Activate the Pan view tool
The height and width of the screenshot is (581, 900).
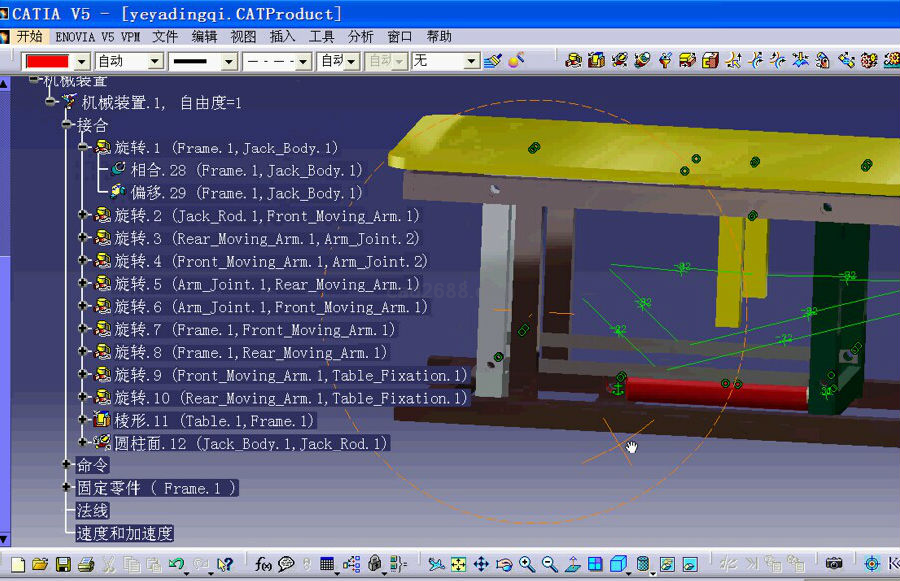click(481, 565)
